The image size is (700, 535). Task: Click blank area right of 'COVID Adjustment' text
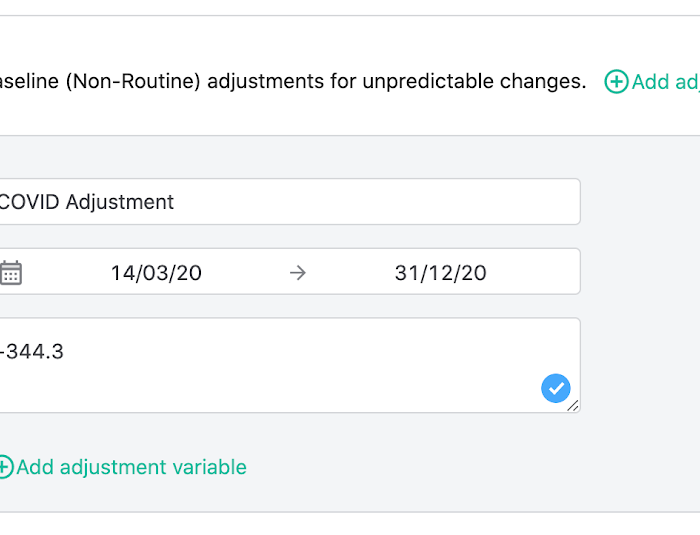click(x=375, y=201)
